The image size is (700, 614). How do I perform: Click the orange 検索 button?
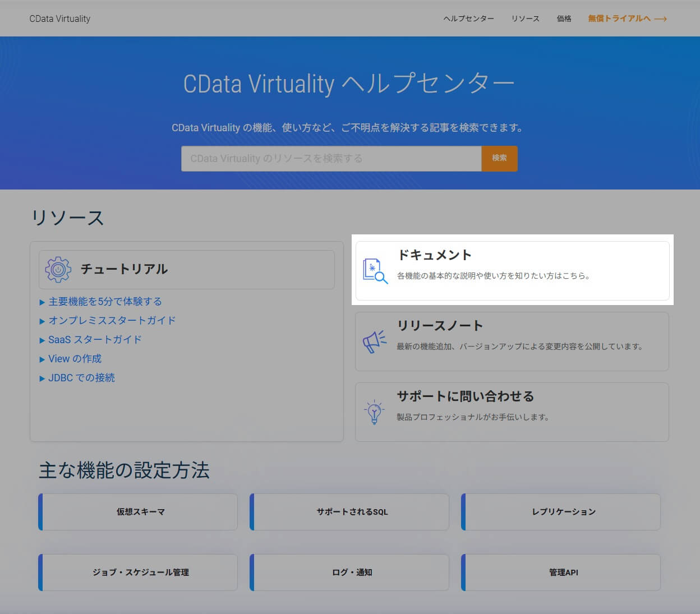click(499, 159)
